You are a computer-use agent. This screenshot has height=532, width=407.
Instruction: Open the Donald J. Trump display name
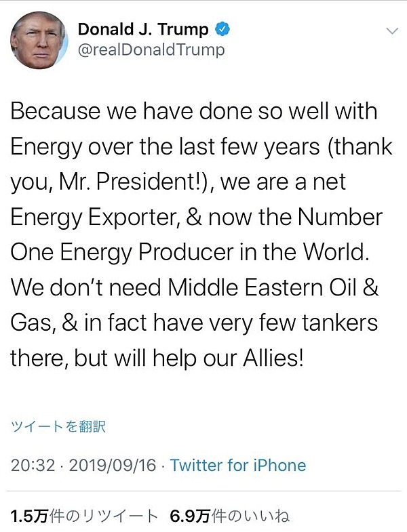[143, 29]
